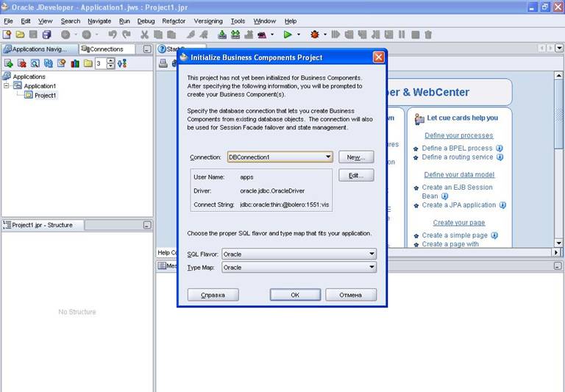Click OK in the dialog

pos(295,295)
